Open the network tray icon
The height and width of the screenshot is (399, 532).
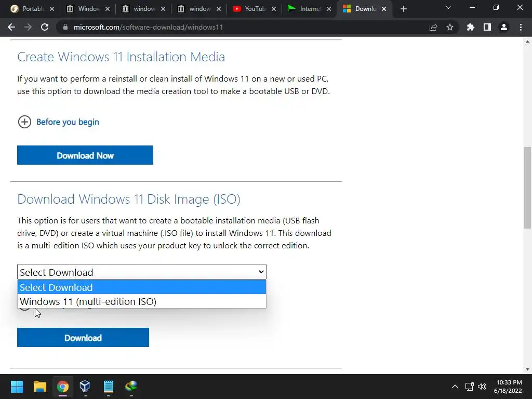pyautogui.click(x=470, y=387)
